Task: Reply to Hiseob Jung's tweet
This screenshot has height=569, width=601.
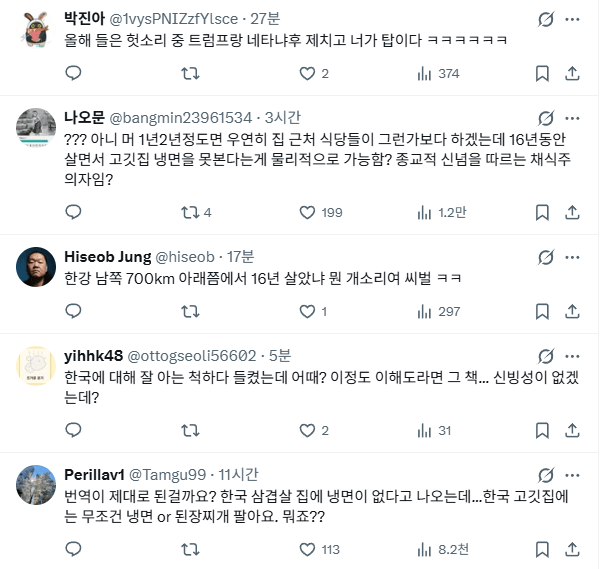Action: [72, 312]
